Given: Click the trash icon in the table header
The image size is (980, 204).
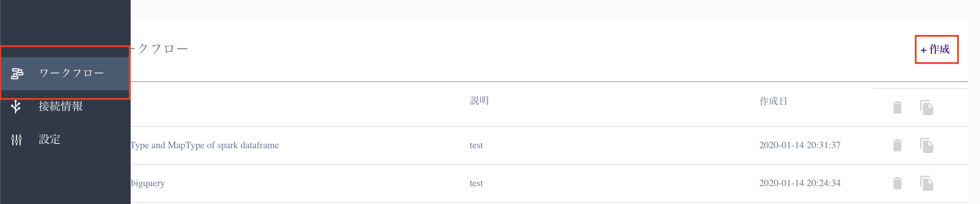Looking at the screenshot, I should [x=897, y=108].
